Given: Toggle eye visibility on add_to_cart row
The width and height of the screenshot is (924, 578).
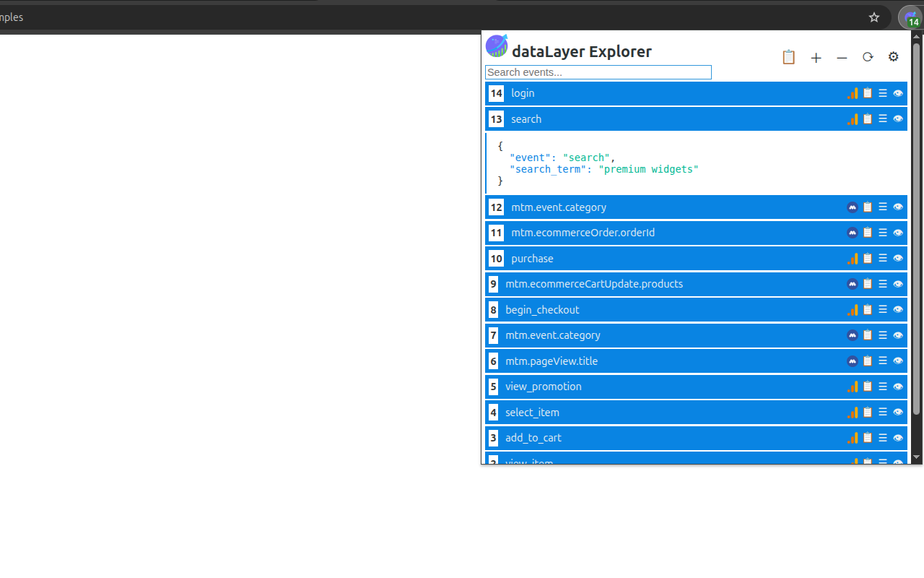Looking at the screenshot, I should point(898,438).
